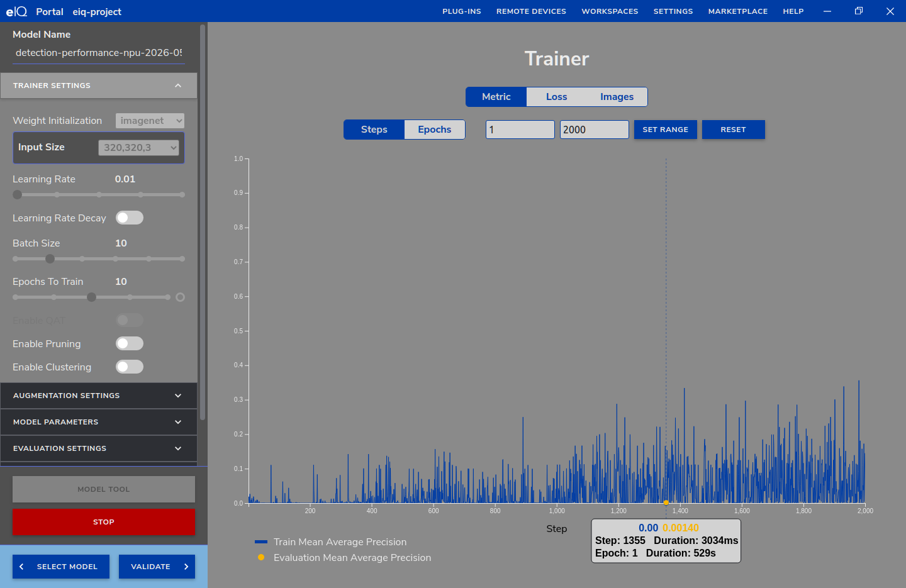Proceed with the Validate button
Image resolution: width=906 pixels, height=588 pixels.
pos(157,567)
